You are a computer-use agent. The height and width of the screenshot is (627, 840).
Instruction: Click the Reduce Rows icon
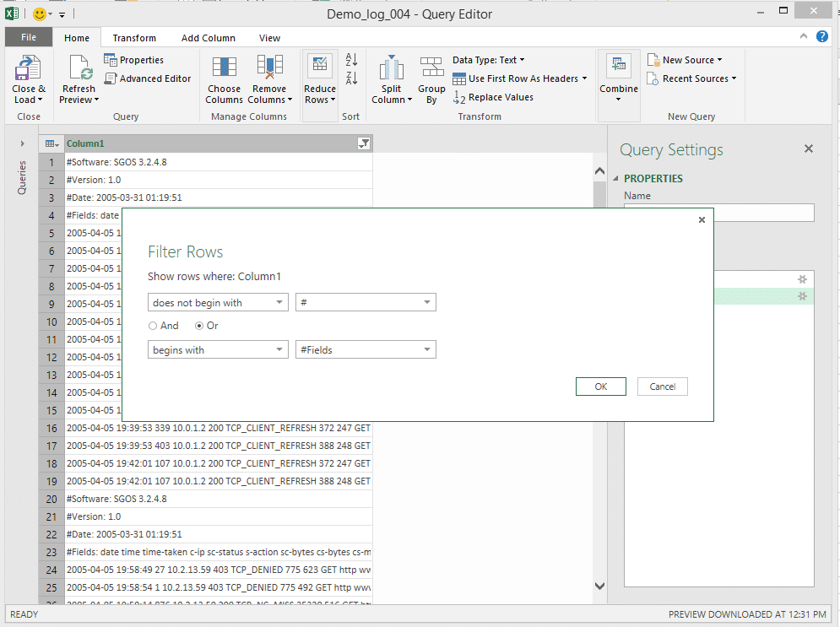click(320, 65)
